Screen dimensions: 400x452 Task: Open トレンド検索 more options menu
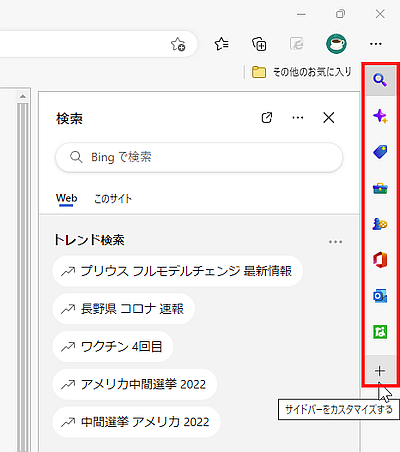point(335,242)
